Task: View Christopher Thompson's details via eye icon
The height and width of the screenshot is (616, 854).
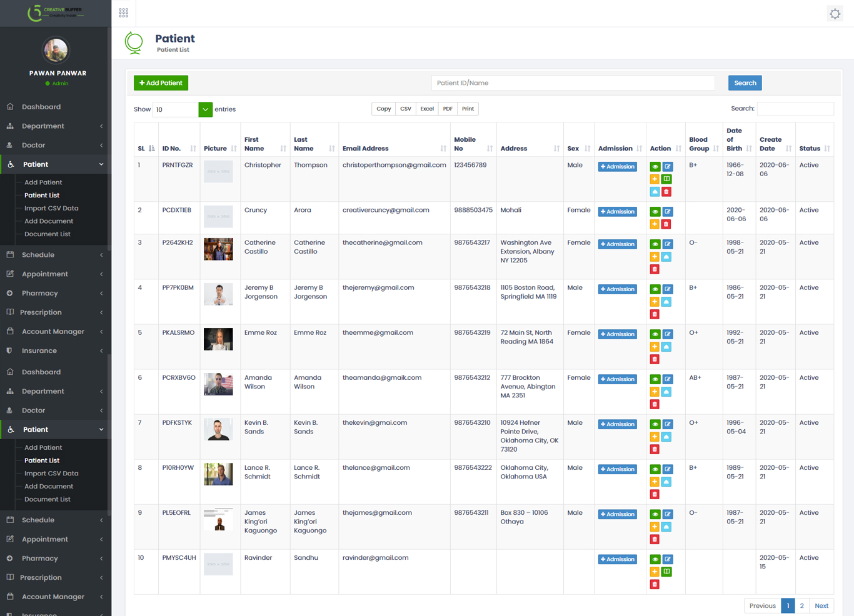Action: [655, 167]
